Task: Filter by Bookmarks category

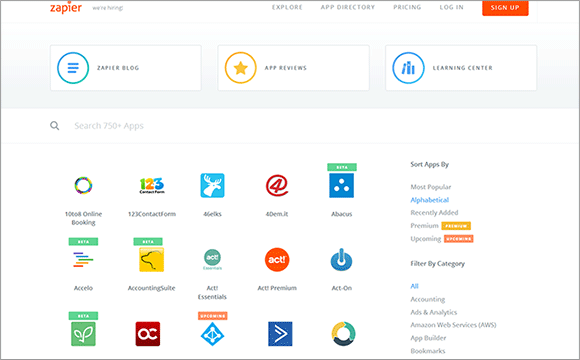Action: 428,351
